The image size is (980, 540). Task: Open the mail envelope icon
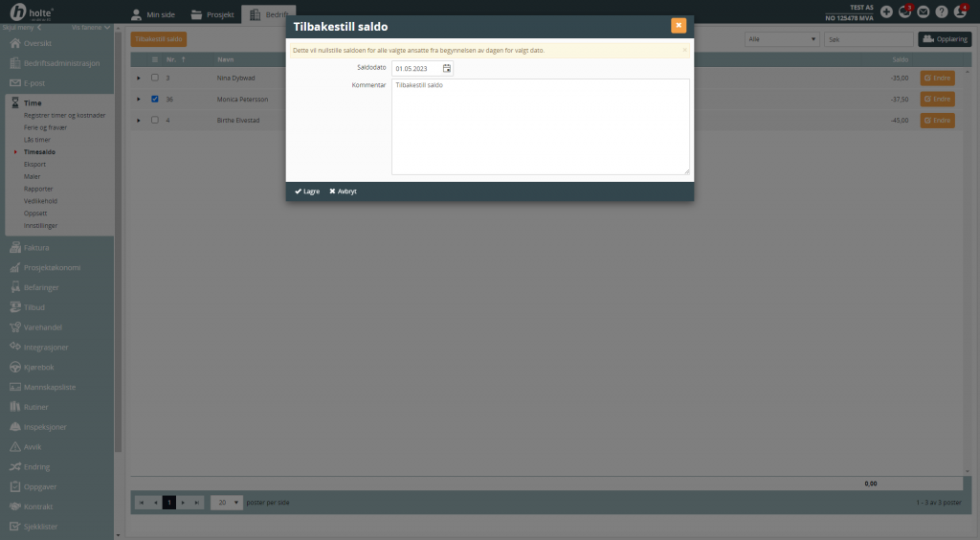924,11
